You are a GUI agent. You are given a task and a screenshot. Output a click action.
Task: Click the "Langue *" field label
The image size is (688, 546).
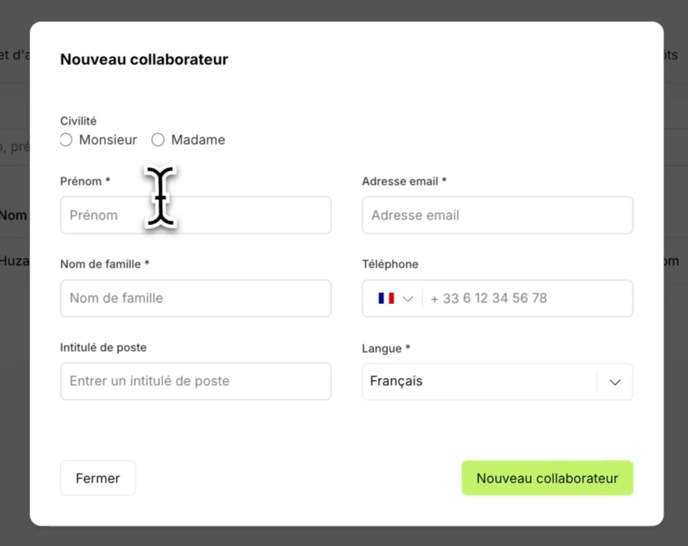coord(387,349)
